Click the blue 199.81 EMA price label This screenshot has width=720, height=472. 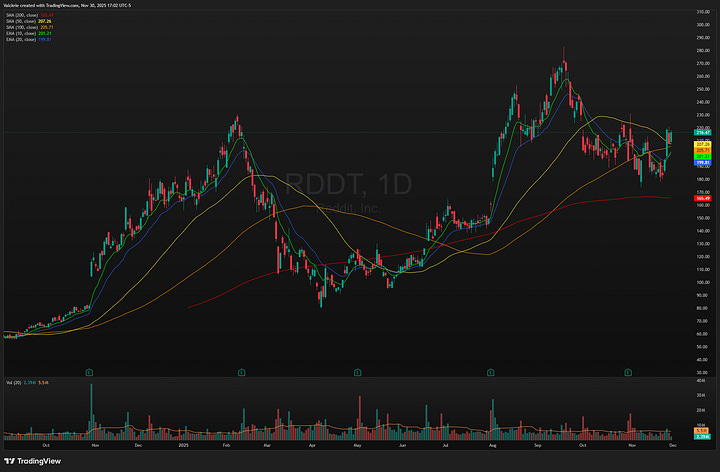[703, 163]
